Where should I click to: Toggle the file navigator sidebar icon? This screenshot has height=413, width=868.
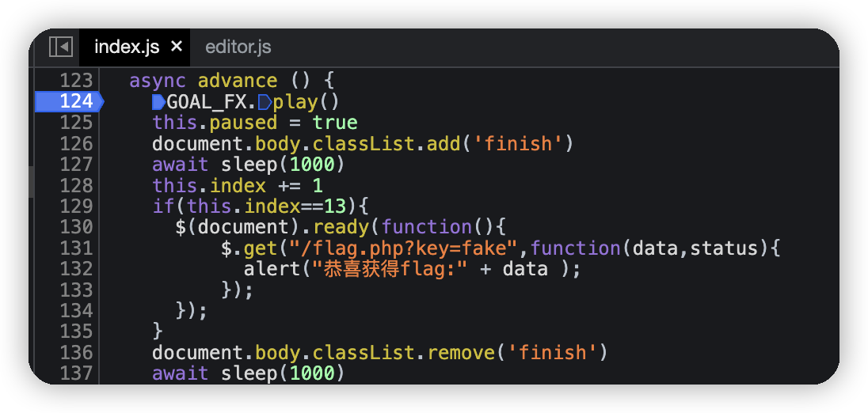[x=61, y=47]
